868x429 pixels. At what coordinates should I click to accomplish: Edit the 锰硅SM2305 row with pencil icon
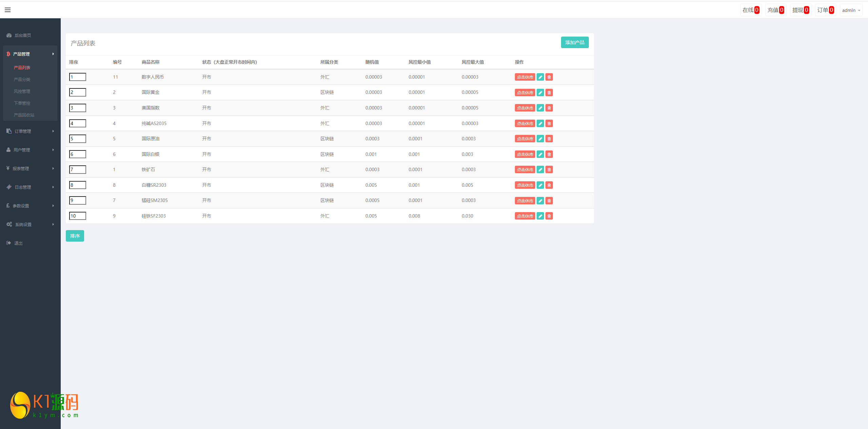coord(540,201)
